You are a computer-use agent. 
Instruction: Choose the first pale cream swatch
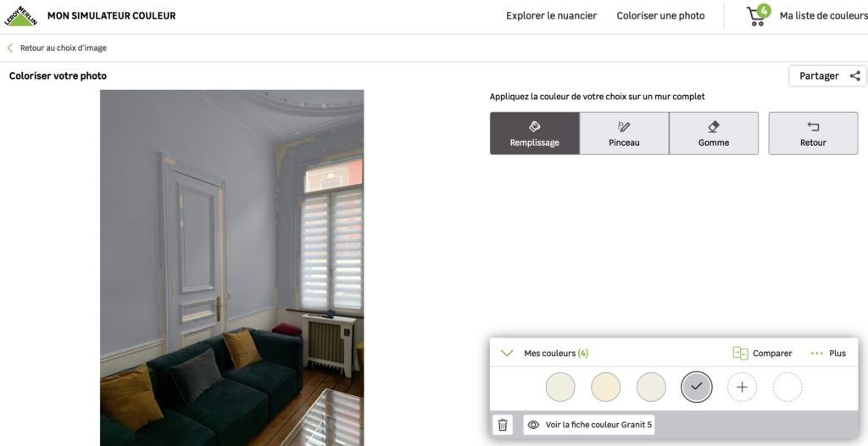tap(560, 387)
